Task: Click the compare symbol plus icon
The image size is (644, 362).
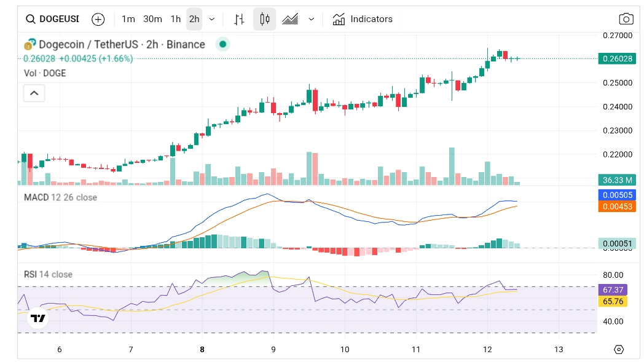Action: [98, 19]
